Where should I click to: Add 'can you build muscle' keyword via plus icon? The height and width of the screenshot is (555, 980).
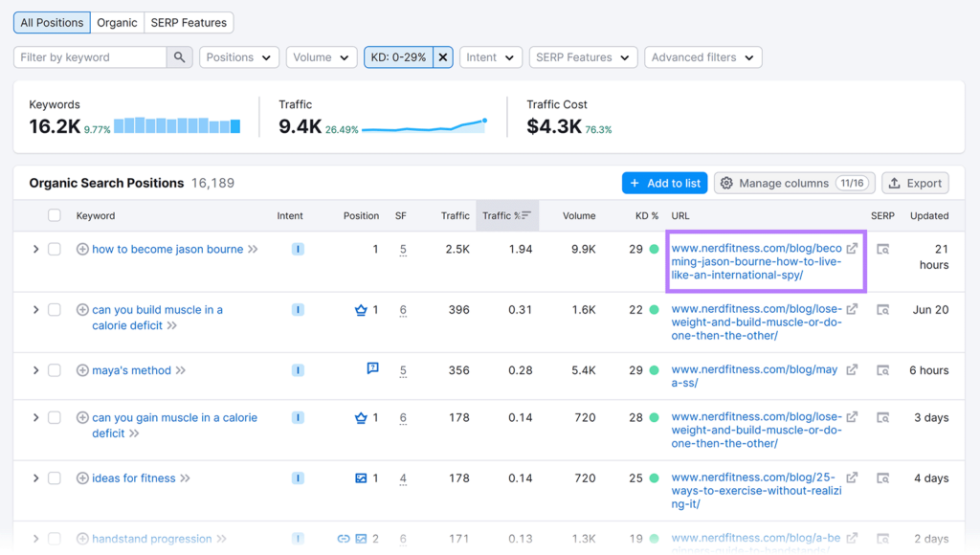point(82,309)
